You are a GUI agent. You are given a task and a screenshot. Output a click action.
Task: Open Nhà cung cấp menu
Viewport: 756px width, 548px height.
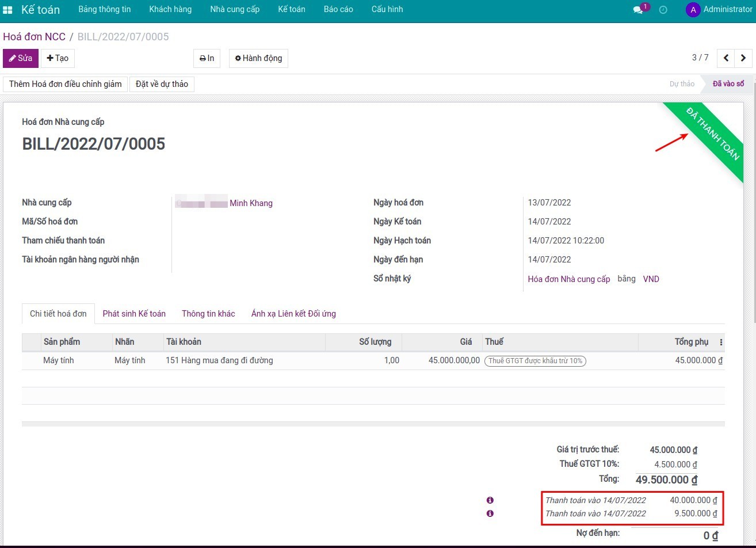coord(235,9)
